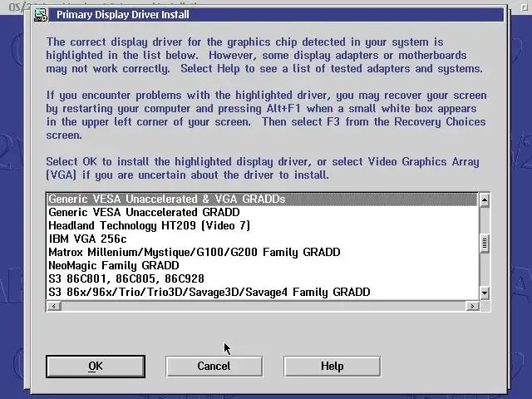This screenshot has width=532, height=399.
Task: Click the horizontal scroll right arrow
Action: pos(472,307)
